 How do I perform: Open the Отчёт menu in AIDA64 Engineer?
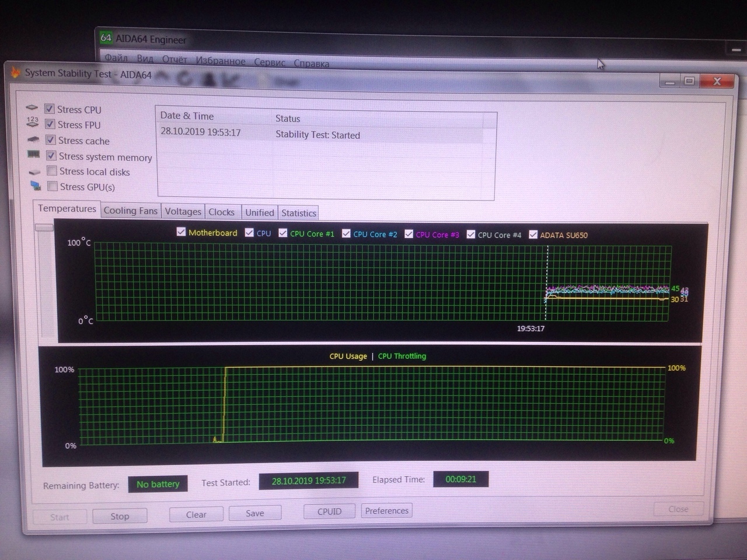pos(174,60)
